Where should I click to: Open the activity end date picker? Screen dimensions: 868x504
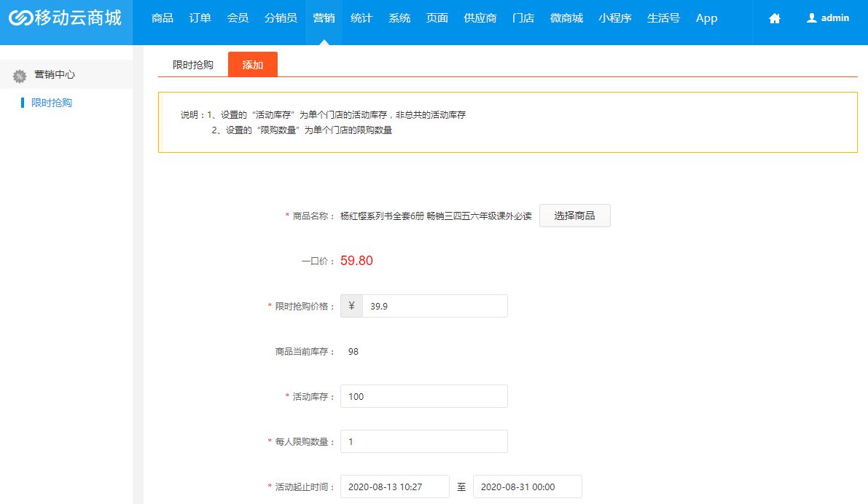527,487
